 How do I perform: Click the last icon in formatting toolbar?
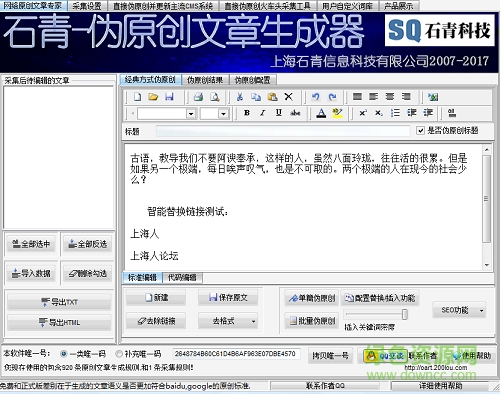coord(452,113)
